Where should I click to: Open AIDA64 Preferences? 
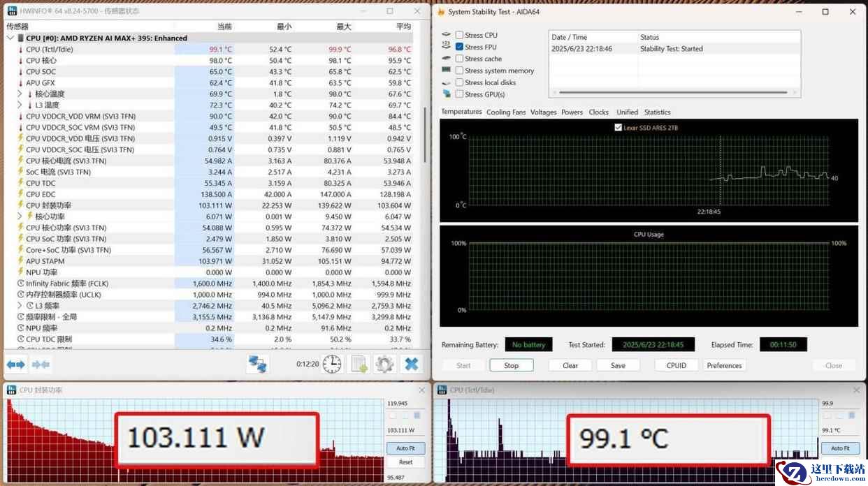point(724,365)
